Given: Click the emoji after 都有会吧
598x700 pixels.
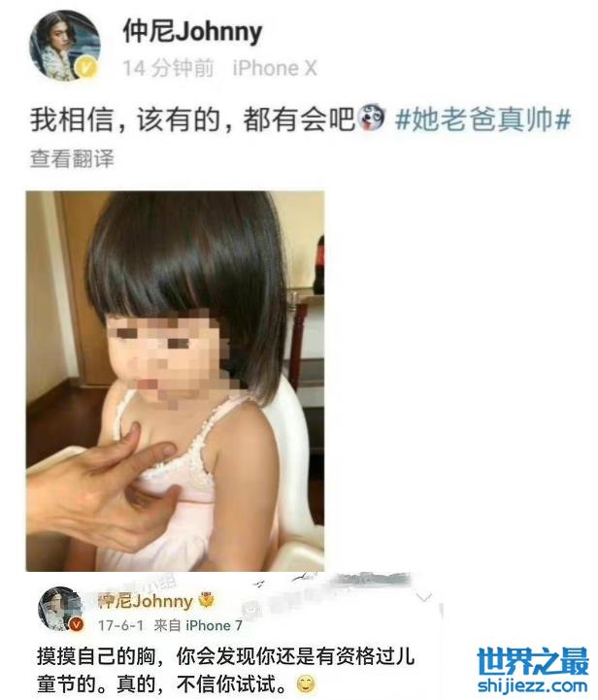Looking at the screenshot, I should click(x=371, y=117).
